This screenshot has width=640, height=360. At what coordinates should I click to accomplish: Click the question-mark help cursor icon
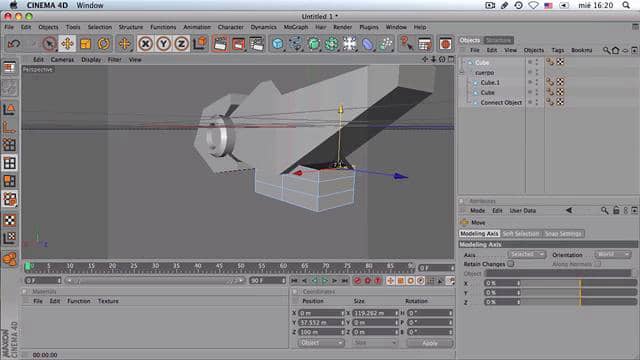407,44
